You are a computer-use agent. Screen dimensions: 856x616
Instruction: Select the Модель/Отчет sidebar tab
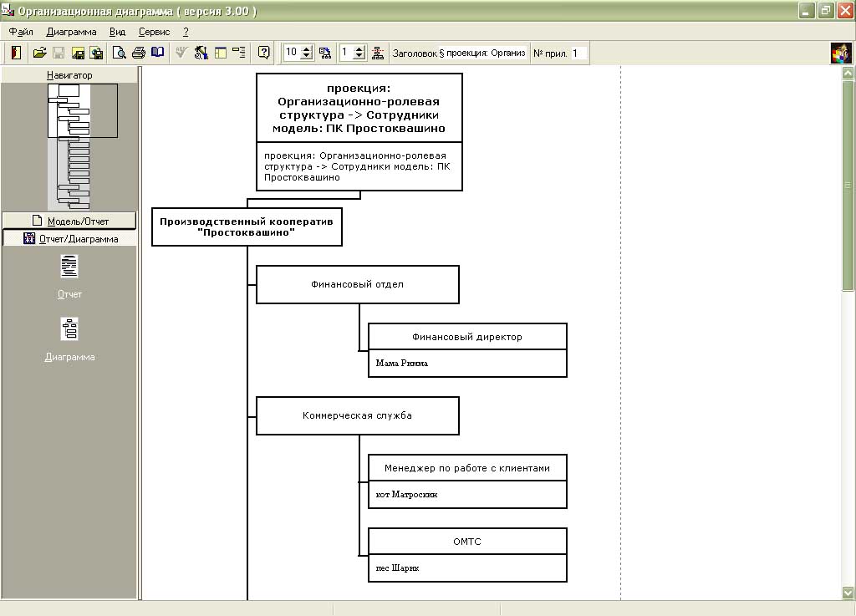69,221
